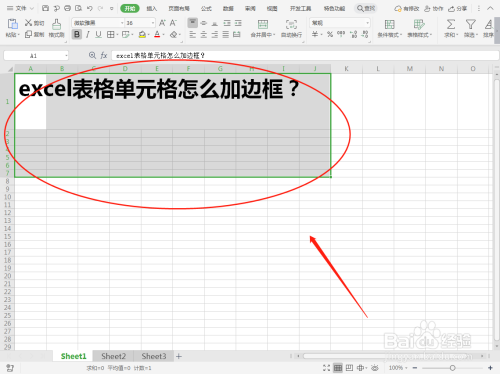This screenshot has width=500, height=374.
Task: Toggle Underline formatting
Action: [98, 34]
